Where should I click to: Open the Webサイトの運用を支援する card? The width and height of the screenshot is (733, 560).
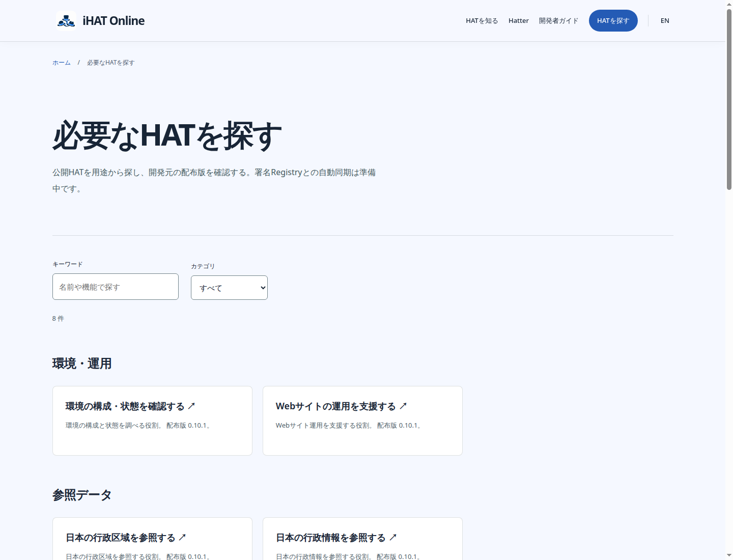tap(362, 421)
